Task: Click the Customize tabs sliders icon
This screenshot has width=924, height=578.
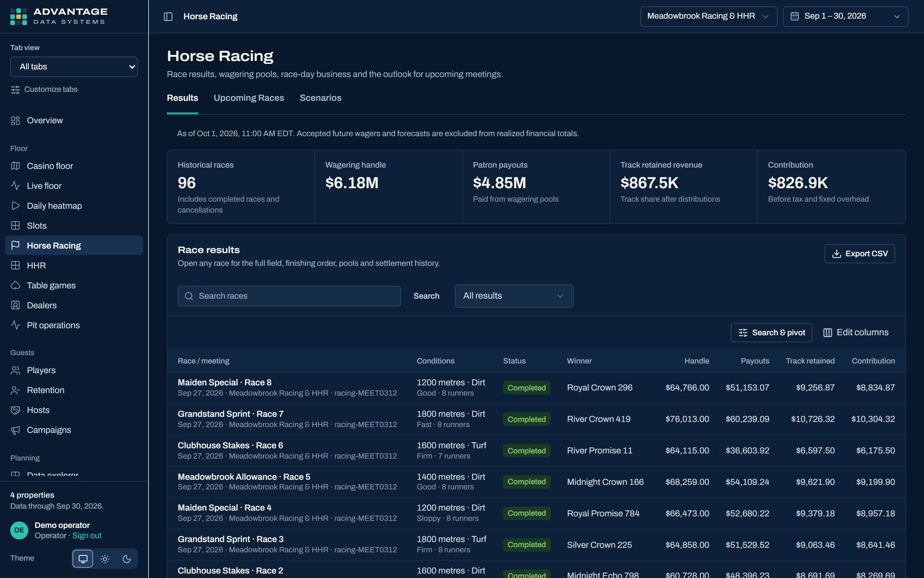Action: 15,90
